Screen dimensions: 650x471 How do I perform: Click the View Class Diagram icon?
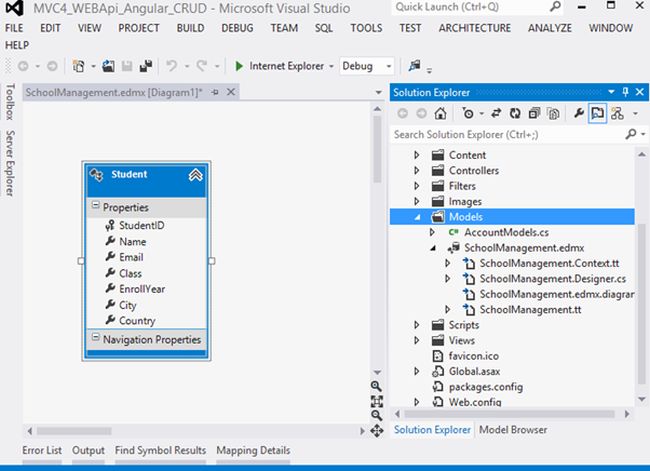tap(617, 113)
